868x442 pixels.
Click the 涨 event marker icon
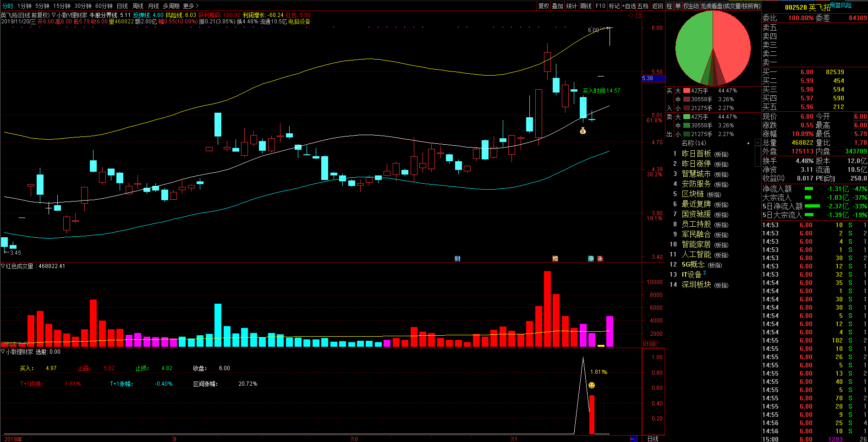coord(600,259)
